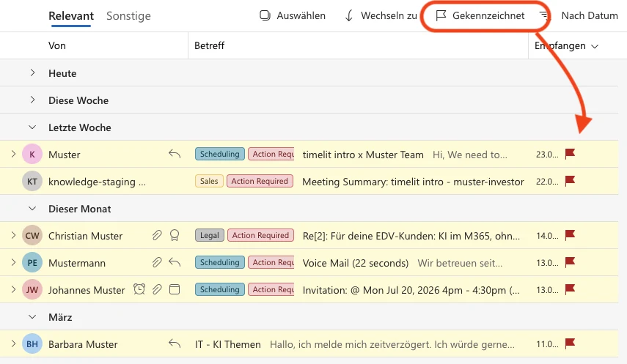
Task: Click the Legal category tag
Action: pos(209,236)
